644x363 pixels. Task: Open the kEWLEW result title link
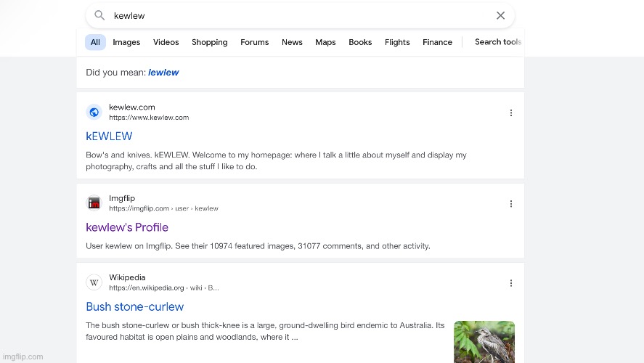[x=109, y=136]
